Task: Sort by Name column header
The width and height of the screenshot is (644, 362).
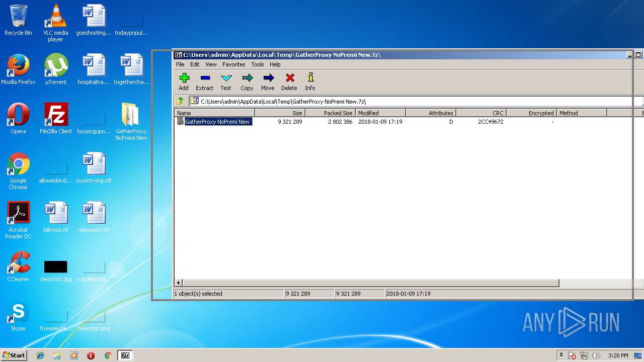Action: [x=215, y=113]
